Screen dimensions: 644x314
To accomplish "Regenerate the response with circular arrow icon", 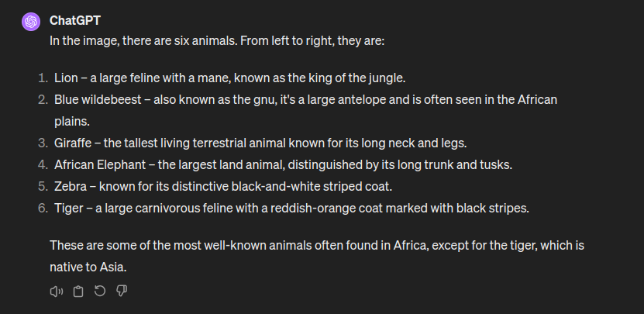I will pos(100,291).
